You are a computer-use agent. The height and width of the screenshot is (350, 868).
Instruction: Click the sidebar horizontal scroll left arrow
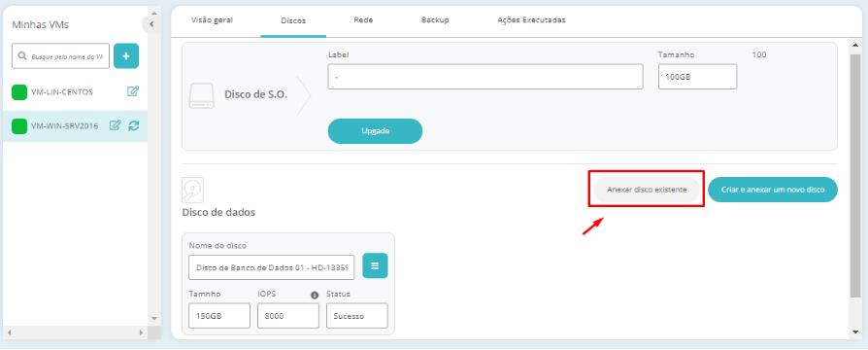(x=9, y=332)
